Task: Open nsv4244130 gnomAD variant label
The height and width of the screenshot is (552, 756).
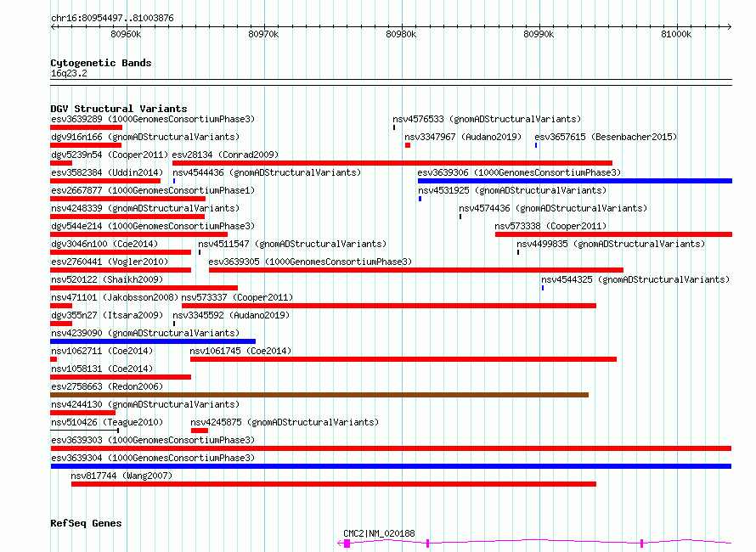Action: [145, 404]
